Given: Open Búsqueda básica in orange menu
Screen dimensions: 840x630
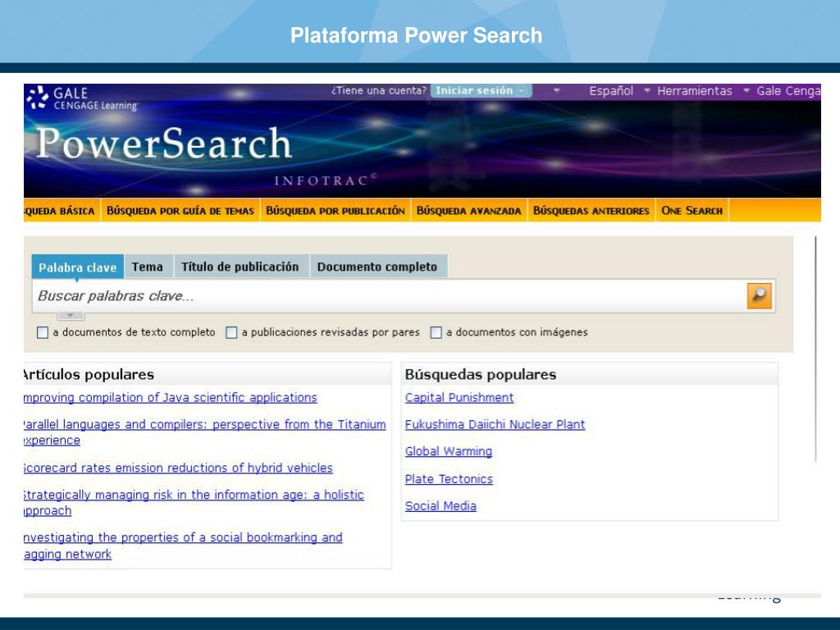Looking at the screenshot, I should tap(61, 211).
